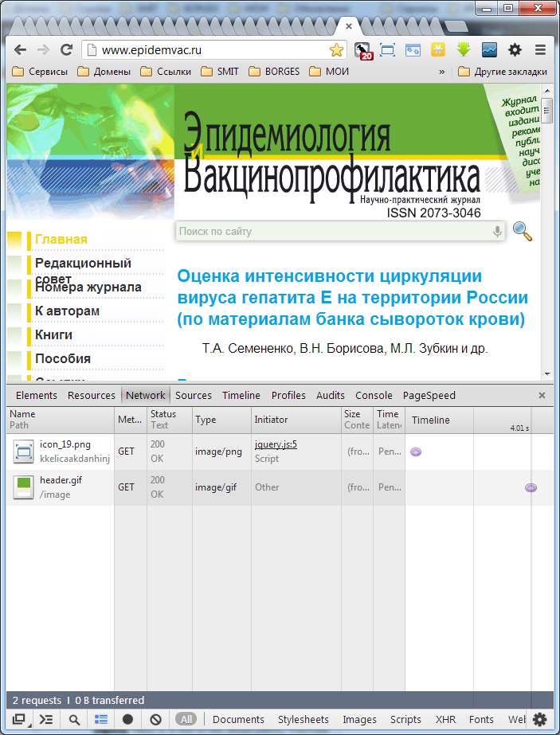560x735 pixels.
Task: Click the yellow square extension icon
Action: click(x=437, y=49)
